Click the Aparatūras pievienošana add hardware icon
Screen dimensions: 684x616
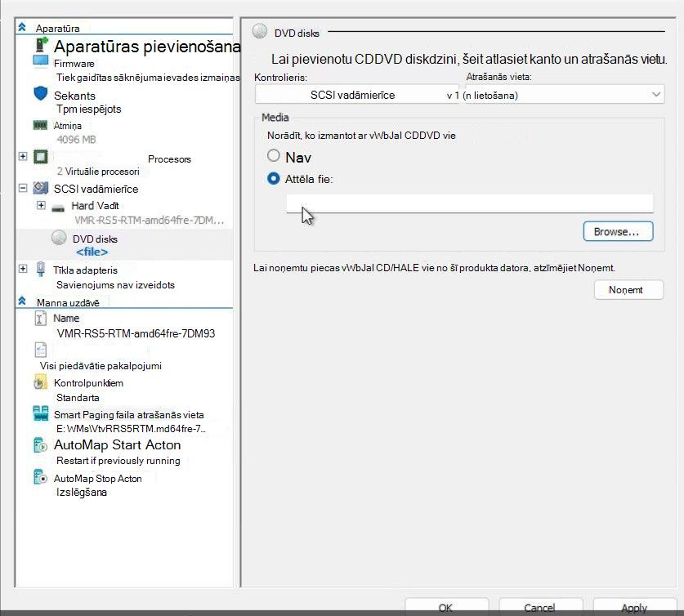pos(42,44)
